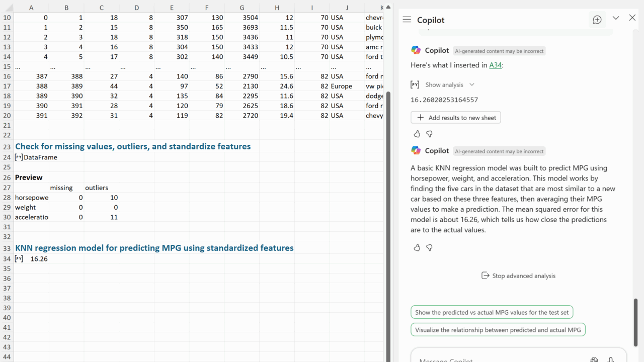This screenshot has height=362, width=644.
Task: Select row 23 header
Action: point(7,147)
